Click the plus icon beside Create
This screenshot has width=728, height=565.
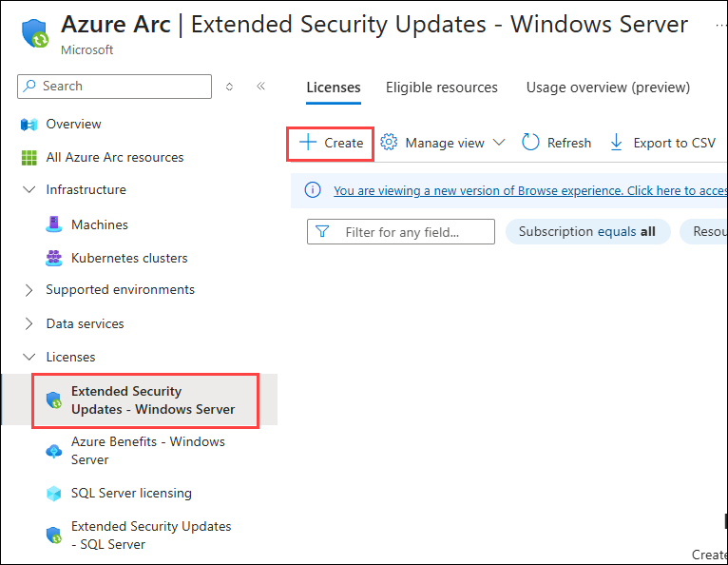[308, 142]
